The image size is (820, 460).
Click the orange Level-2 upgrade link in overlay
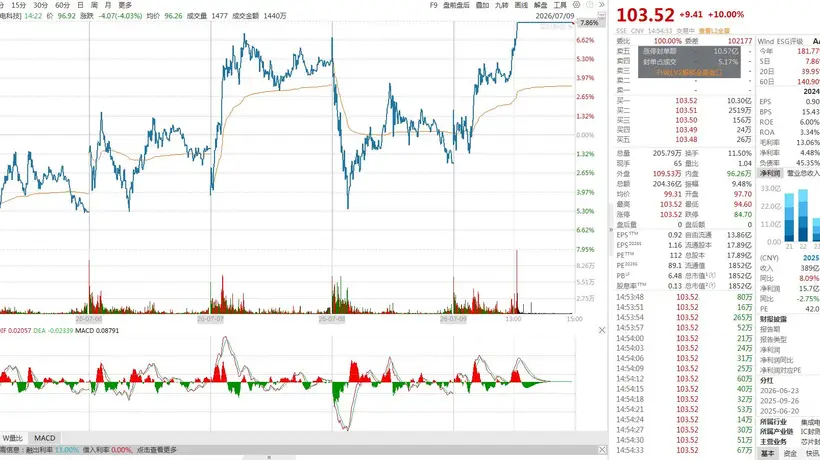coord(689,73)
